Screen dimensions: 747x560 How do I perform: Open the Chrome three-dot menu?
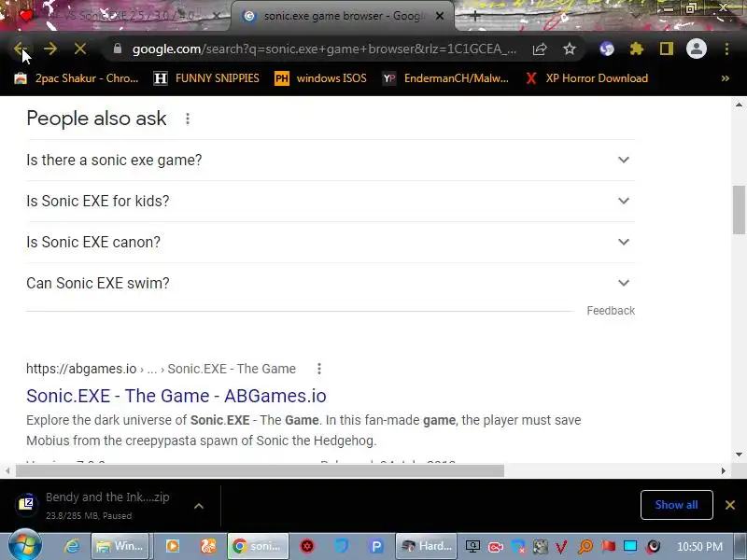[x=726, y=49]
